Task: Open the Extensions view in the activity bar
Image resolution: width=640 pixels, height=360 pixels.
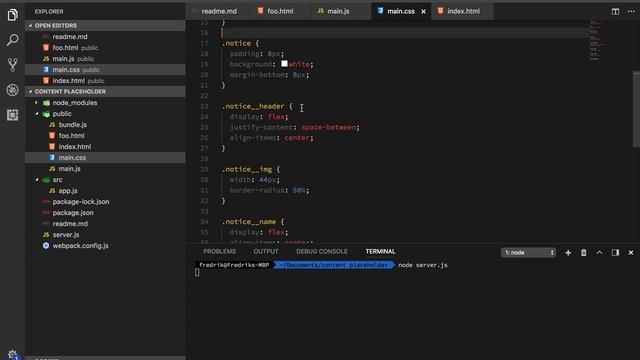Action: [x=12, y=115]
